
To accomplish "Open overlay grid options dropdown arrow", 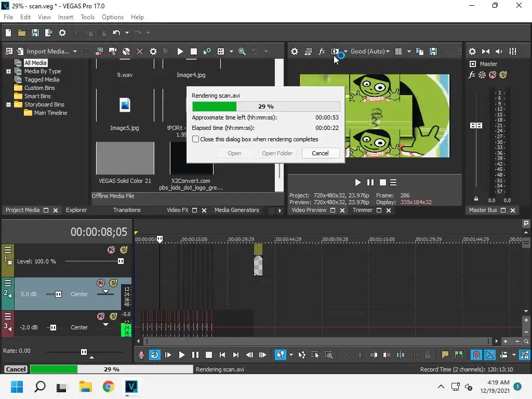I will [409, 51].
